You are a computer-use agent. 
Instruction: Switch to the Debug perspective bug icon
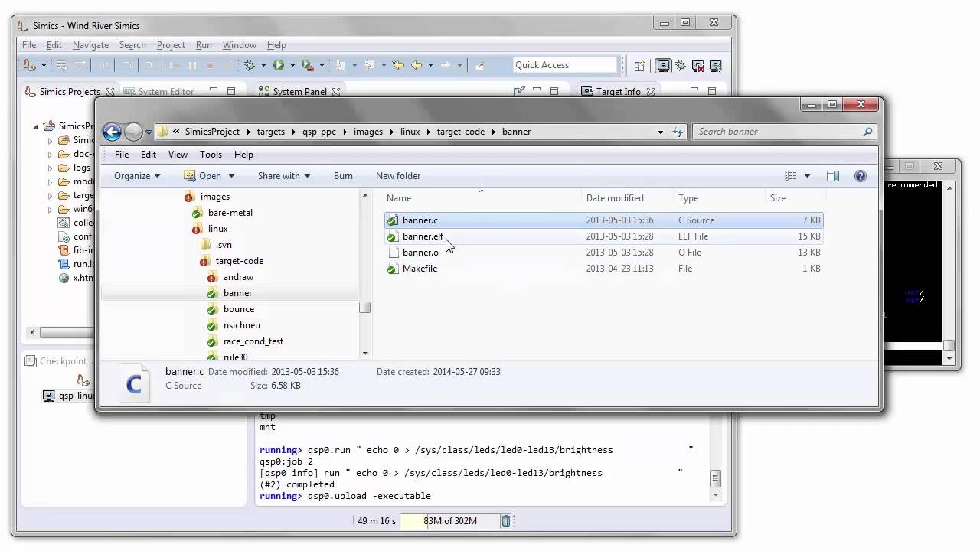pos(681,66)
